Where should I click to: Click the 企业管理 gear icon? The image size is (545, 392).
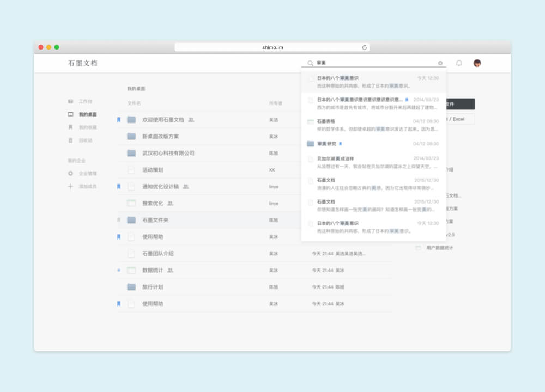70,173
